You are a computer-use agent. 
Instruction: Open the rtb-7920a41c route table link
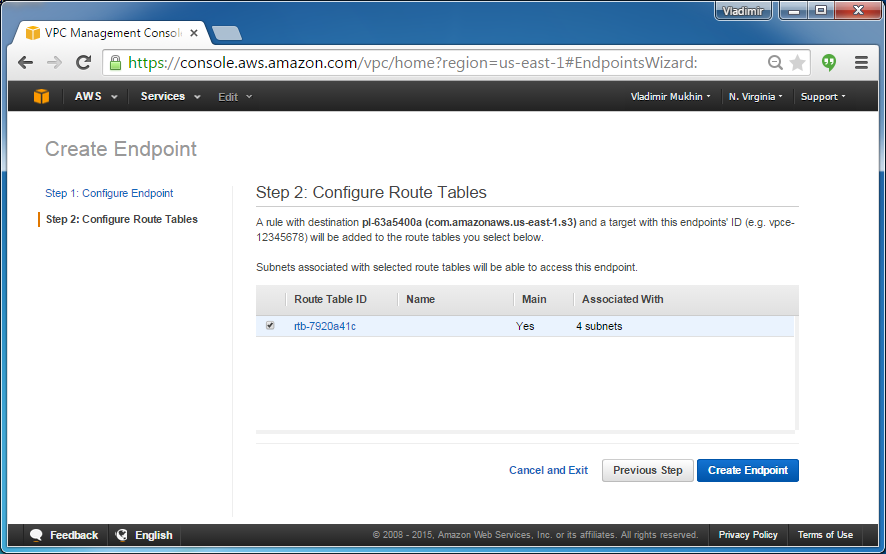click(325, 326)
